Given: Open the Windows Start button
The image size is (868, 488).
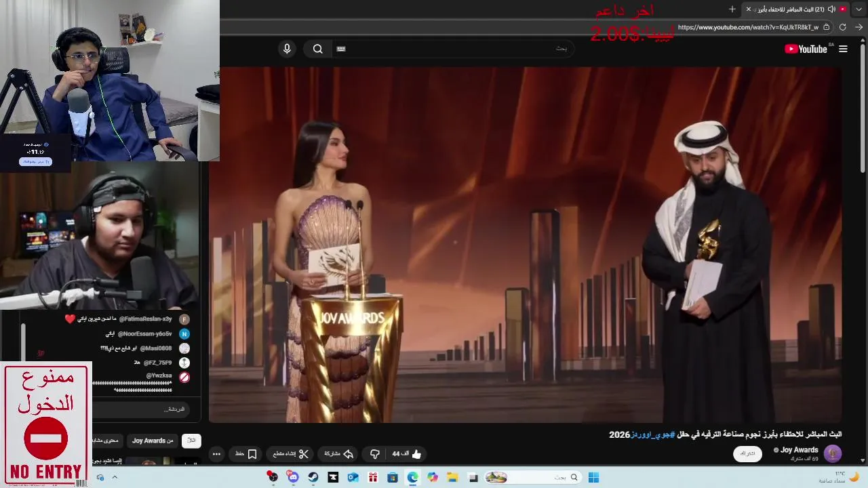Looking at the screenshot, I should tap(593, 478).
